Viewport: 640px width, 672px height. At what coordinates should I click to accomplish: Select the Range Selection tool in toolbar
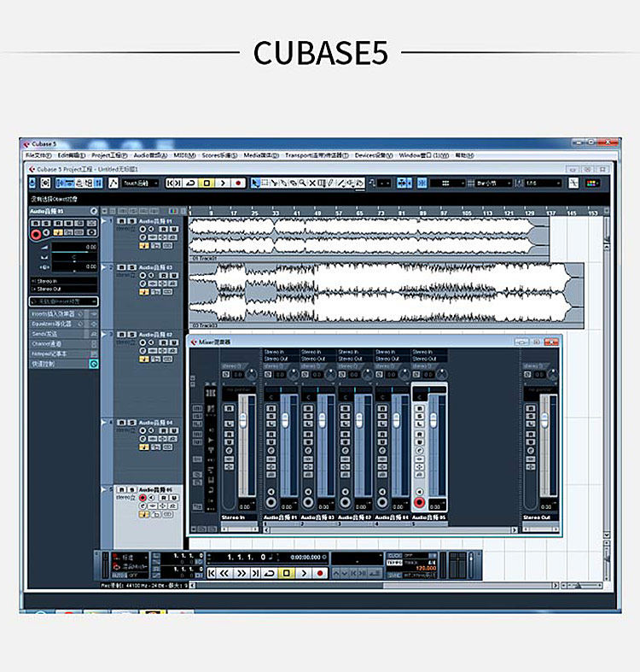coord(265,183)
